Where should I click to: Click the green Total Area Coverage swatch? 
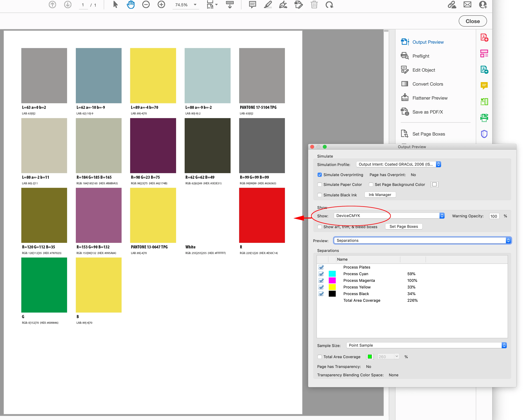tap(370, 357)
